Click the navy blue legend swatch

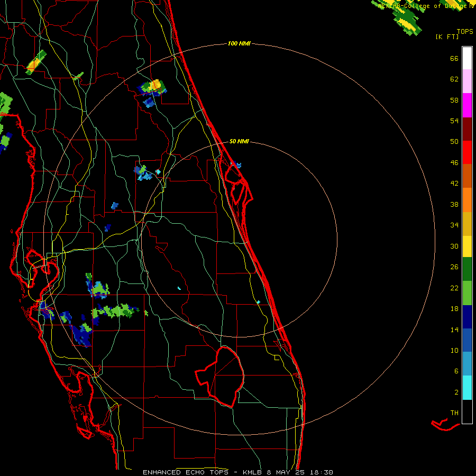(x=467, y=317)
